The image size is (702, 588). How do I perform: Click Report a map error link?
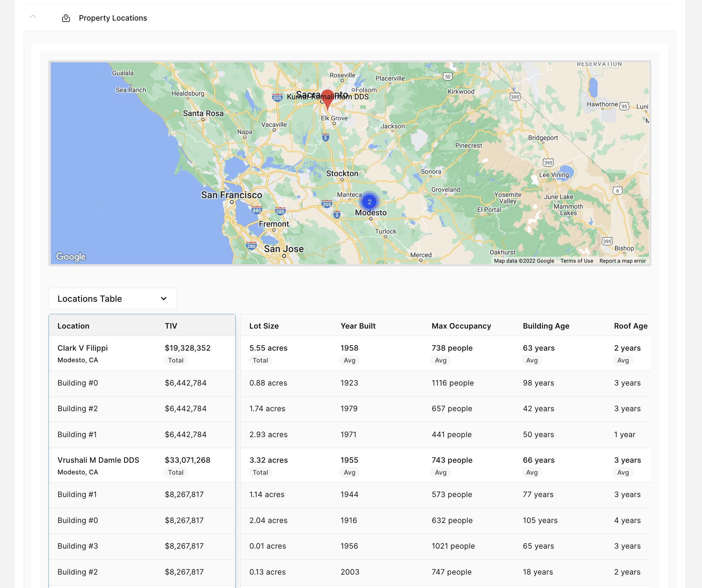[622, 261]
